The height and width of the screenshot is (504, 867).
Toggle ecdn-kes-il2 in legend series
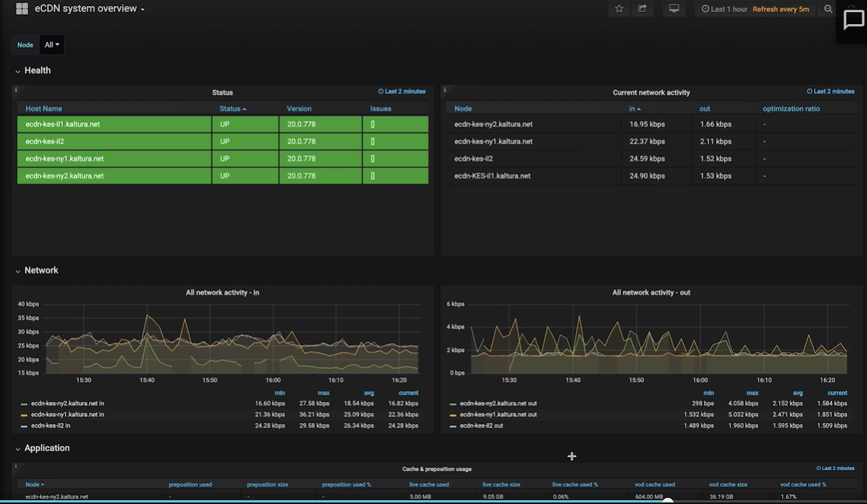pos(50,426)
